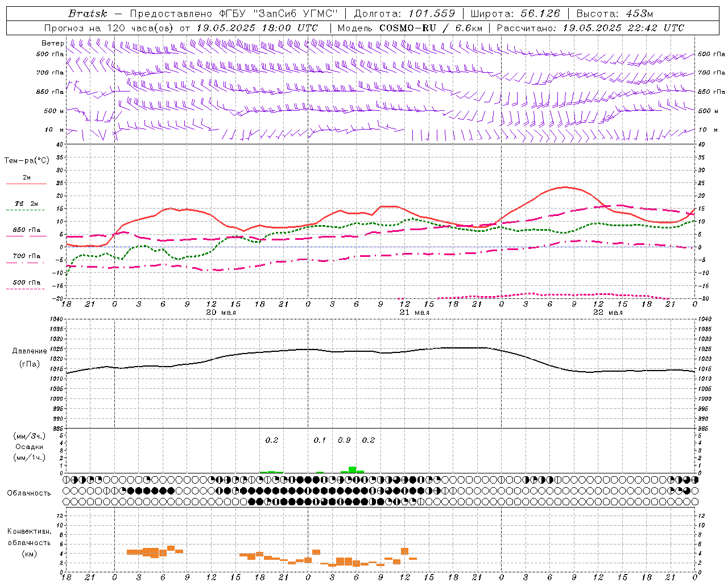This screenshot has height=582, width=728.
Task: Click the "Td" dew point legend label
Action: [19, 203]
